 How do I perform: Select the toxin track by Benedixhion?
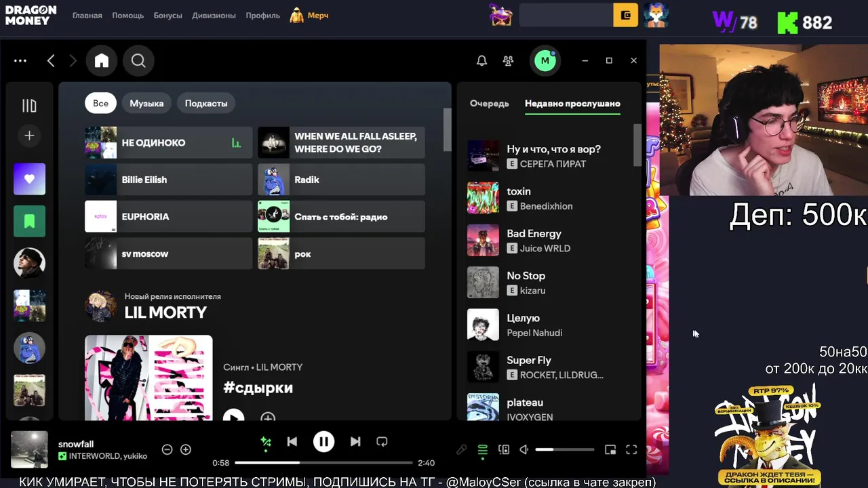pyautogui.click(x=549, y=198)
